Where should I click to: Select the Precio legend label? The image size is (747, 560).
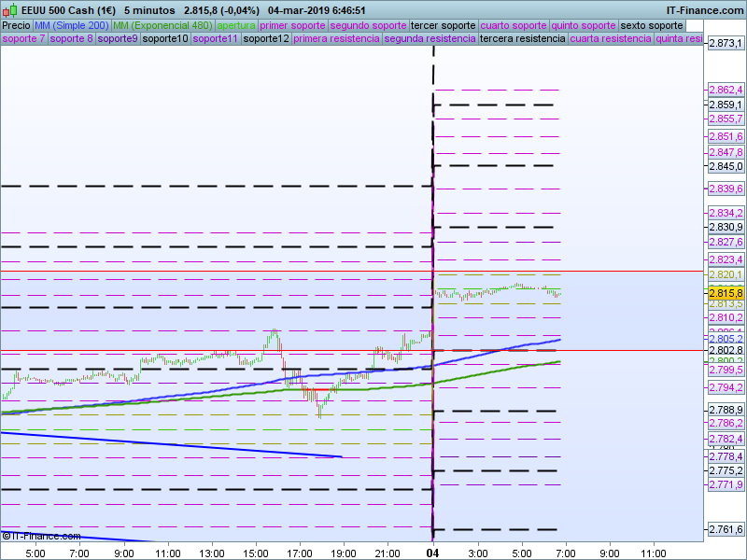coord(16,26)
